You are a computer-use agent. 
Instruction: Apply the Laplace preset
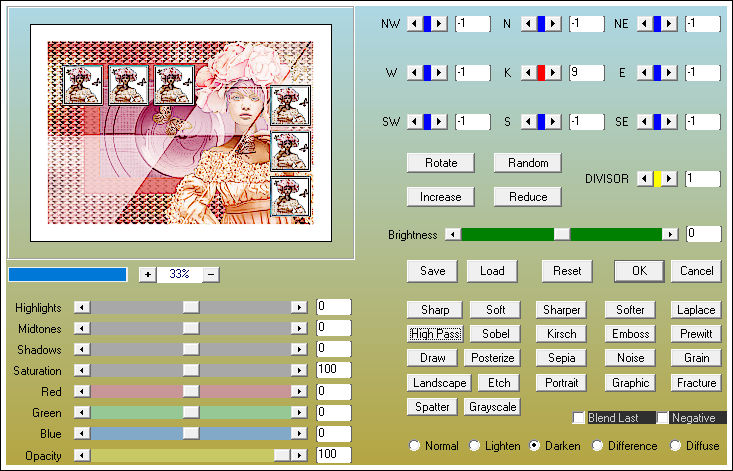(x=696, y=310)
